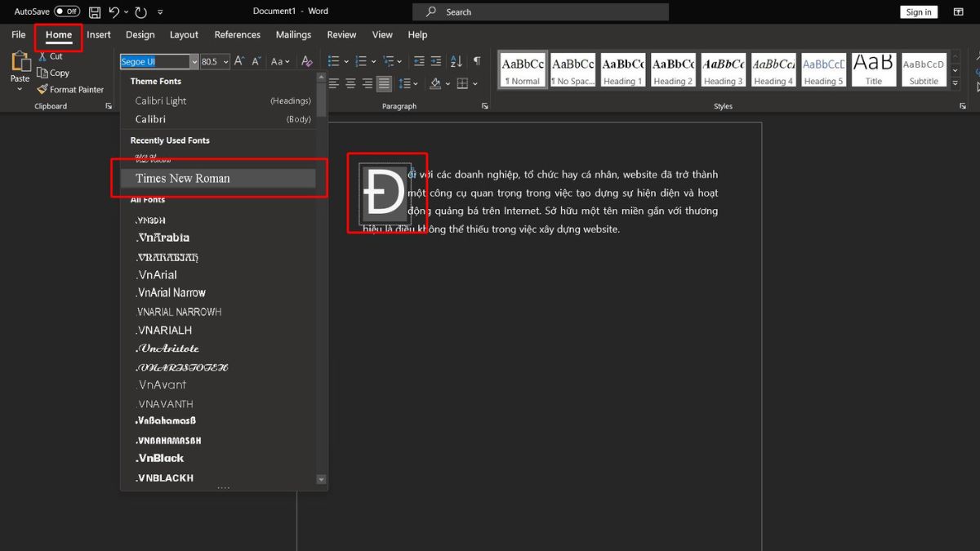Click the Shading paint bucket icon

(435, 83)
